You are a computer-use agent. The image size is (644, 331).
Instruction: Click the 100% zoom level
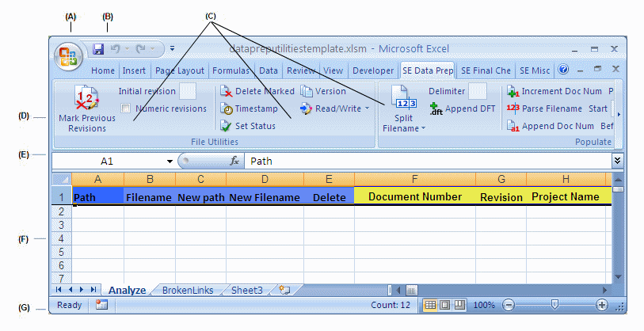(484, 305)
